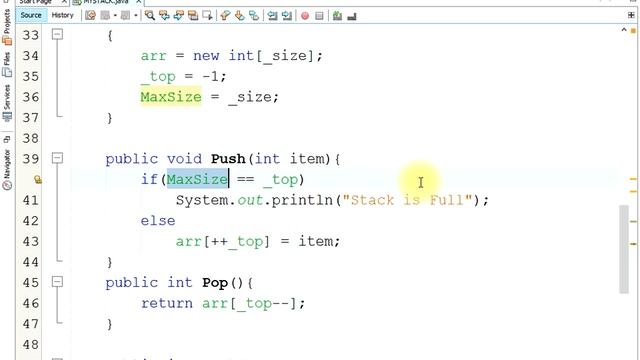The width and height of the screenshot is (640, 360).
Task: Click the lightbulb hint on line 40
Action: pyautogui.click(x=37, y=179)
